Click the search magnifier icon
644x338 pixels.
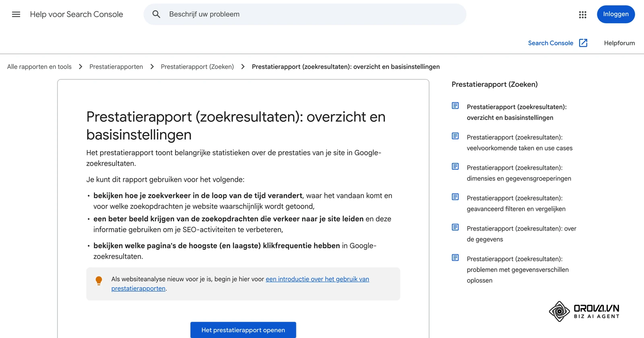click(156, 14)
